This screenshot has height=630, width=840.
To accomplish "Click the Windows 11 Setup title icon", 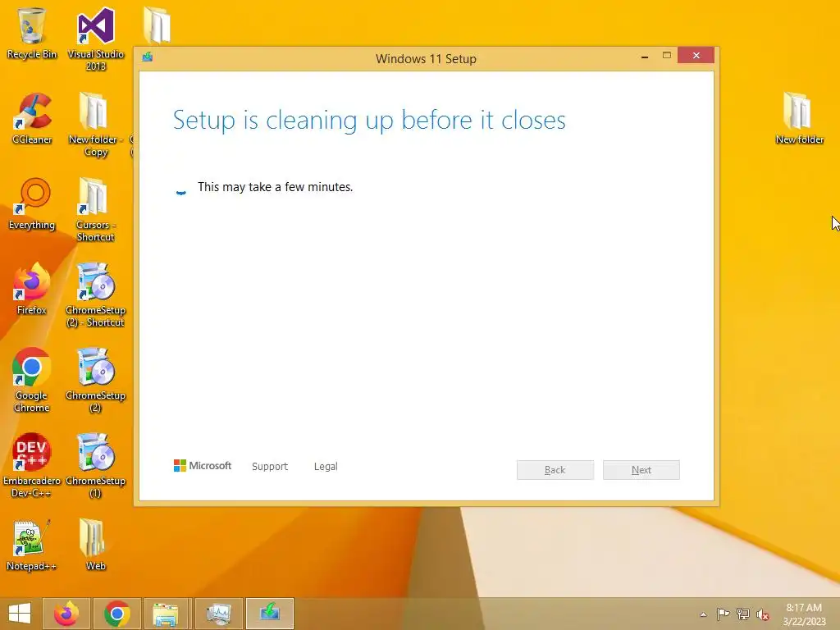I will coord(148,57).
